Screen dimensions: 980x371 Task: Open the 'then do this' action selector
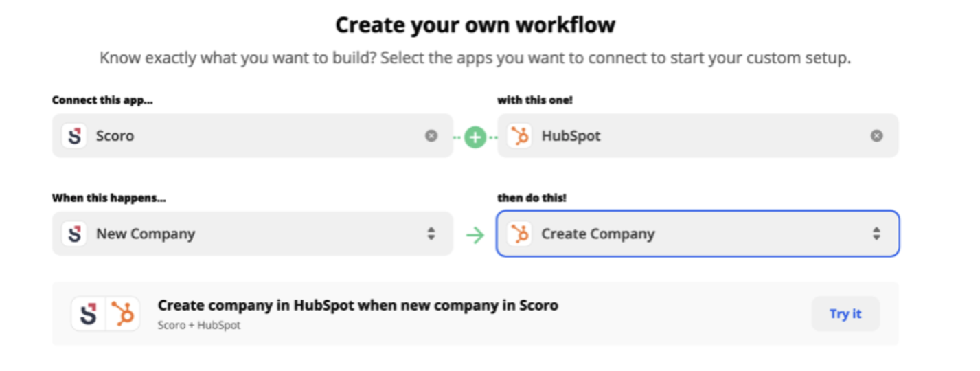pos(698,234)
